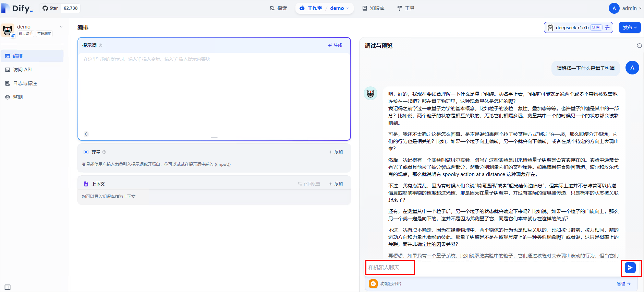Image resolution: width=644 pixels, height=292 pixels.
Task: Open 管理 to manage enabled features
Action: pos(623,284)
